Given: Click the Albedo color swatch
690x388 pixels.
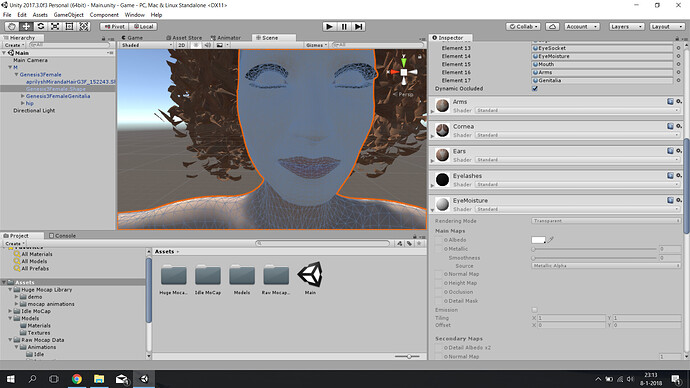Looking at the screenshot, I should click(539, 240).
